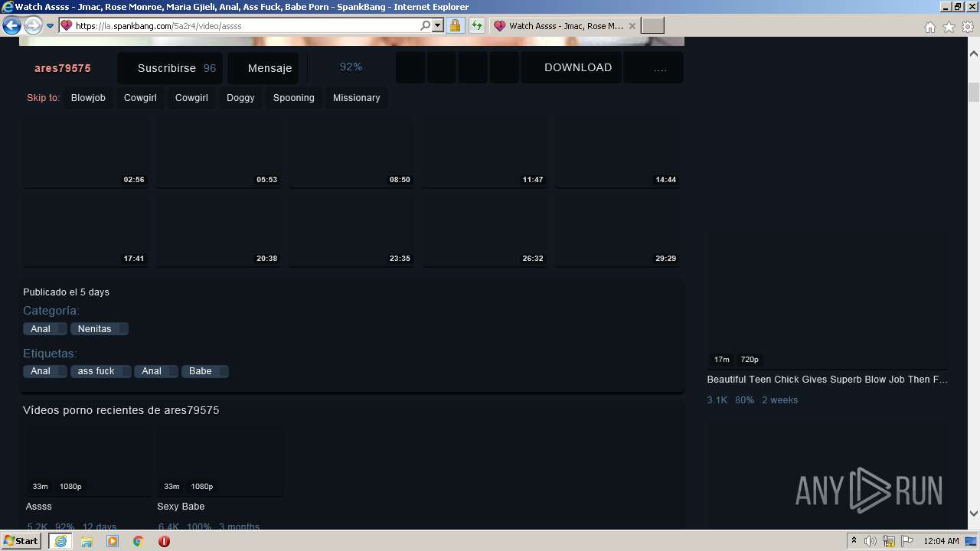Click the browser Forward arrow button
Viewport: 980px width, 551px height.
[x=33, y=26]
